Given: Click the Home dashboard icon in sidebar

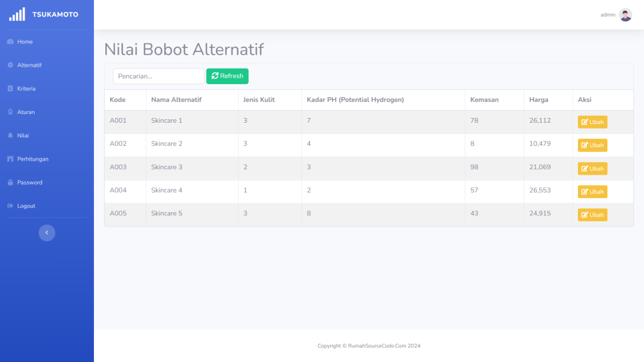Looking at the screenshot, I should pos(10,42).
